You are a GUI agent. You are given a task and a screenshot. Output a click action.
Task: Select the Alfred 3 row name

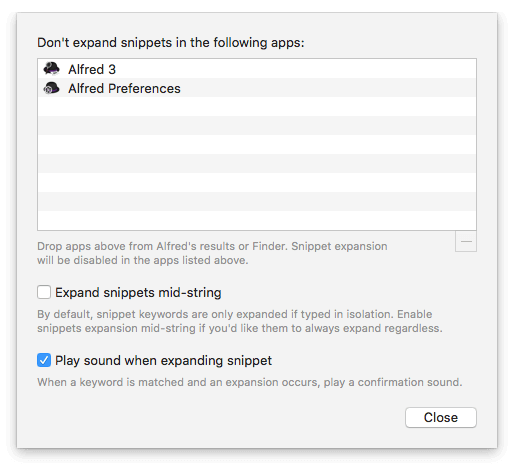tap(92, 69)
